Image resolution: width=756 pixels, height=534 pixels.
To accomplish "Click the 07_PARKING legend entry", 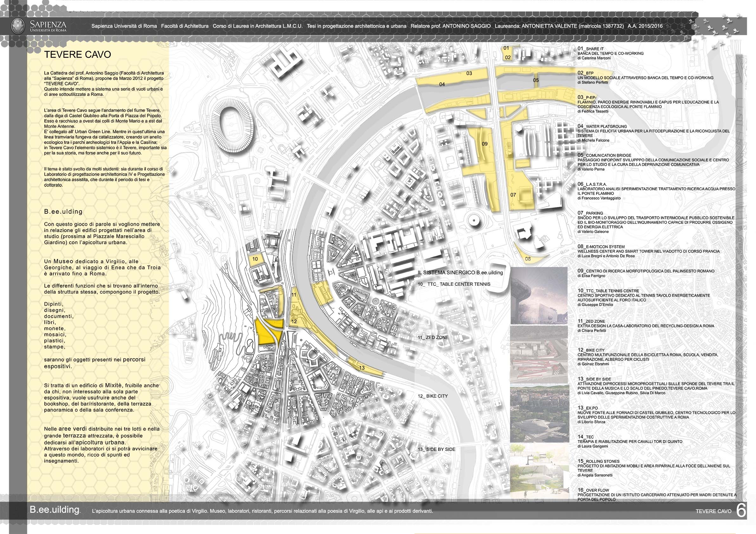I will [590, 213].
